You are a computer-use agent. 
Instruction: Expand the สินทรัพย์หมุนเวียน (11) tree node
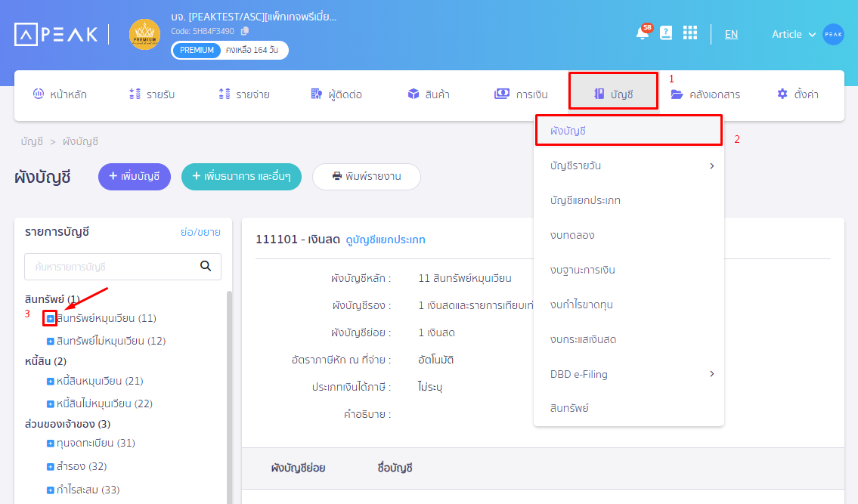click(51, 319)
